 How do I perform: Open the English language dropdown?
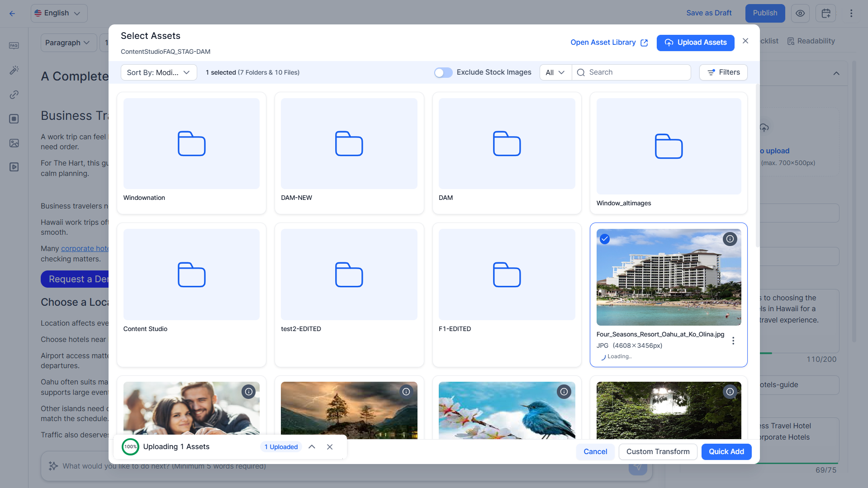coord(59,13)
